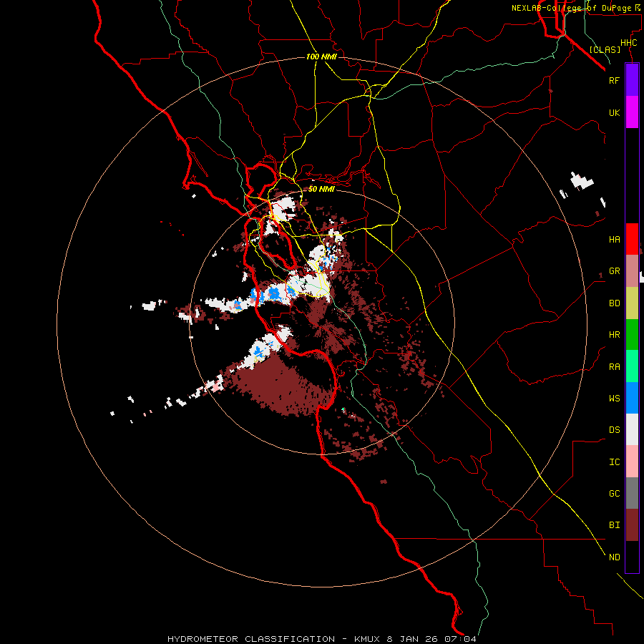Click the HYDROMETEOR CLASSIFICATION title text

coord(251,639)
